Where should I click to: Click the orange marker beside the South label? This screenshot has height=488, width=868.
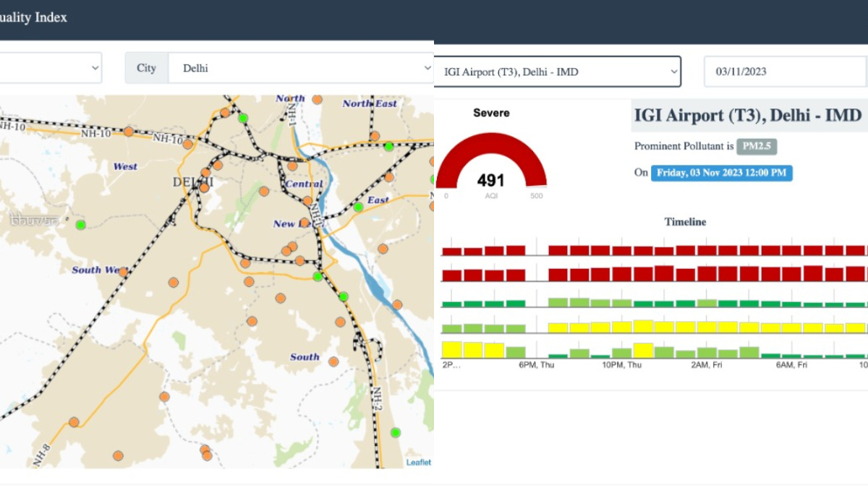pyautogui.click(x=333, y=361)
